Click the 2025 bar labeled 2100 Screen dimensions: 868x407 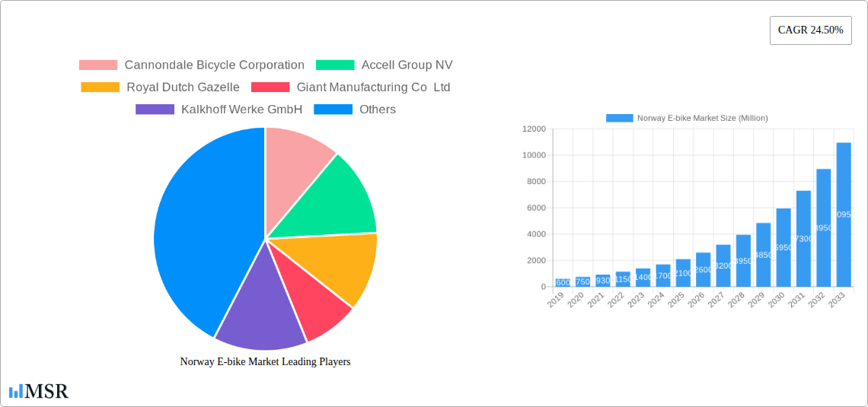point(683,273)
